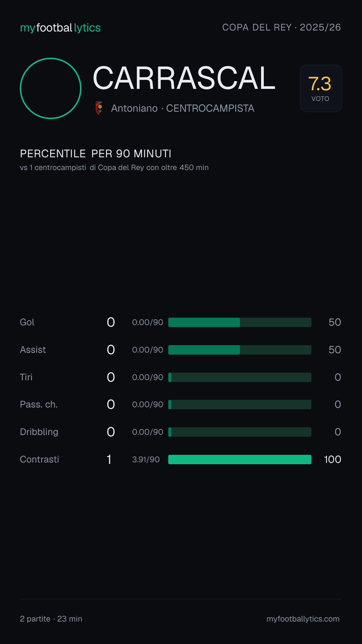362x644 pixels.
Task: Click the Gol percentile bar
Action: 240,322
